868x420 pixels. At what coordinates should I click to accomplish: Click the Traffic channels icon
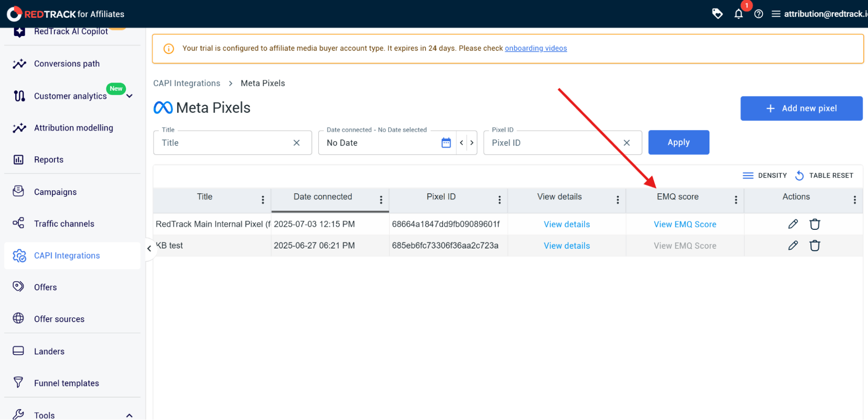[x=19, y=223]
